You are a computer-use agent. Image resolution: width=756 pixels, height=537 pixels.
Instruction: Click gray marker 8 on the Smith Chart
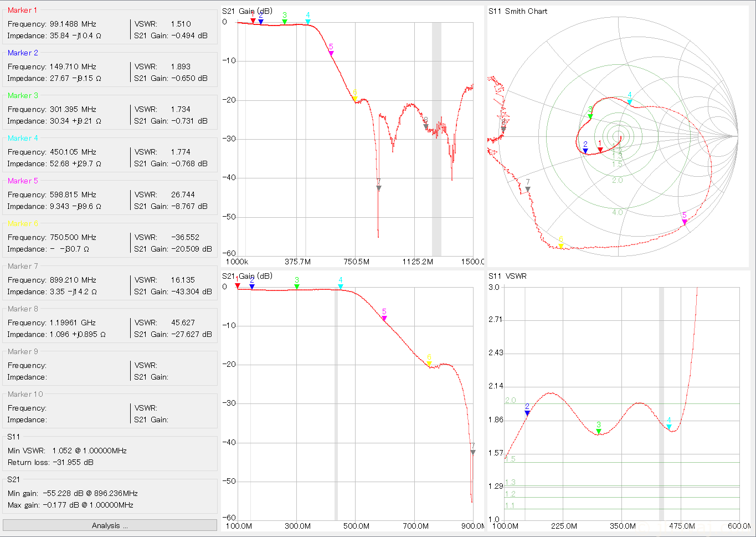503,129
